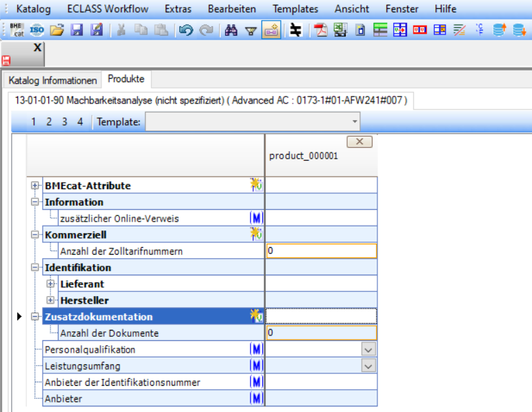Export to PDF icon
The image size is (532, 412).
(x=321, y=30)
